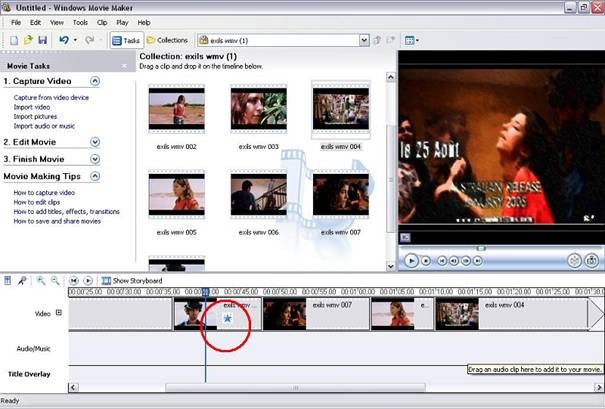The width and height of the screenshot is (605, 409).
Task: Collapse the Capture Video section
Action: click(95, 81)
